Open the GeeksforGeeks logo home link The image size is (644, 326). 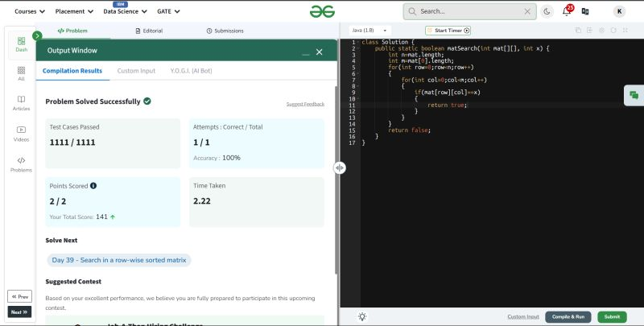click(323, 11)
